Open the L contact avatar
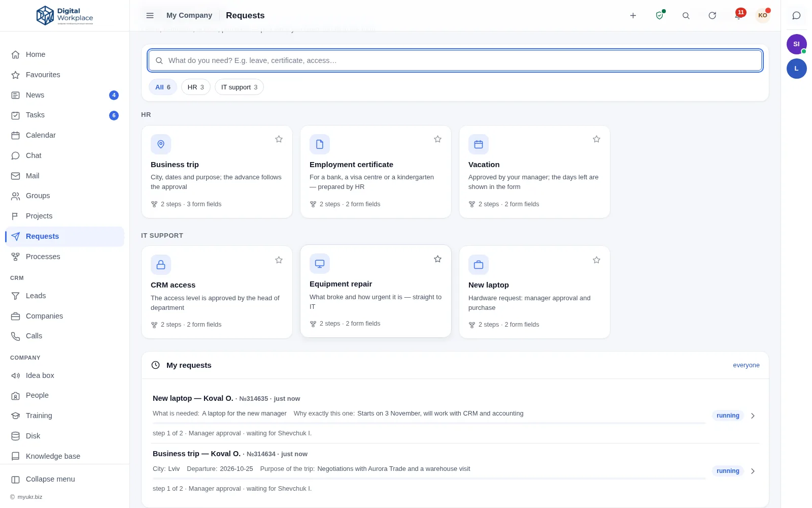 pyautogui.click(x=796, y=69)
